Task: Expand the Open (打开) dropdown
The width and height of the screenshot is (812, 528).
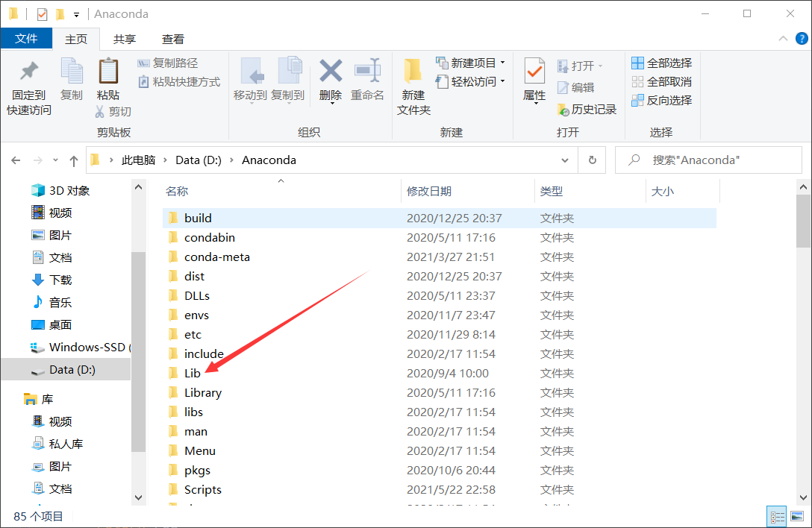Action: pyautogui.click(x=600, y=66)
